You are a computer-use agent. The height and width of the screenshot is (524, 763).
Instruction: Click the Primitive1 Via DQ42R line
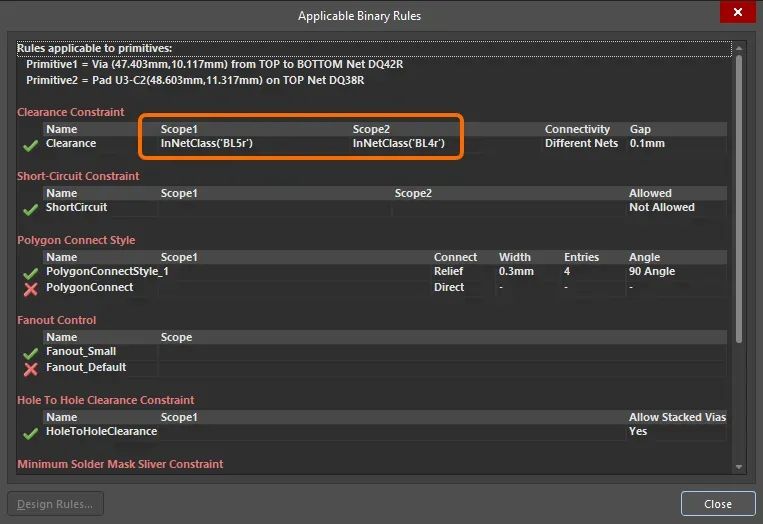coord(215,64)
